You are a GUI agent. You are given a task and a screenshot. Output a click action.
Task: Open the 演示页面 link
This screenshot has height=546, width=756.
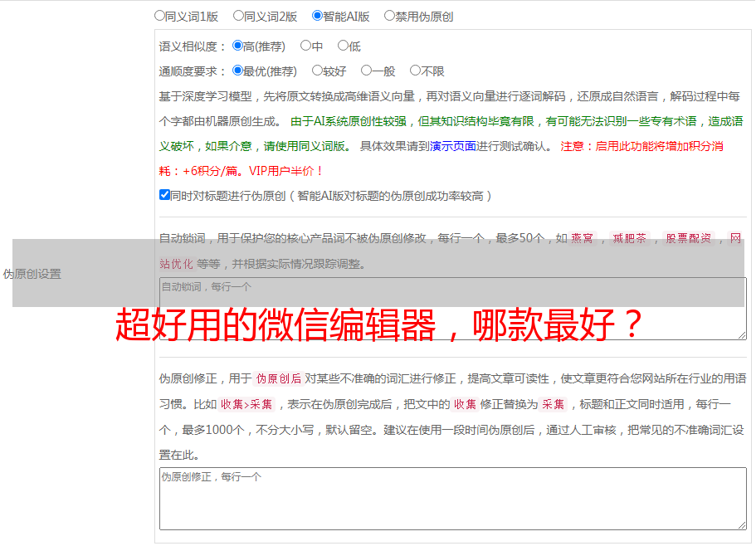(x=453, y=146)
